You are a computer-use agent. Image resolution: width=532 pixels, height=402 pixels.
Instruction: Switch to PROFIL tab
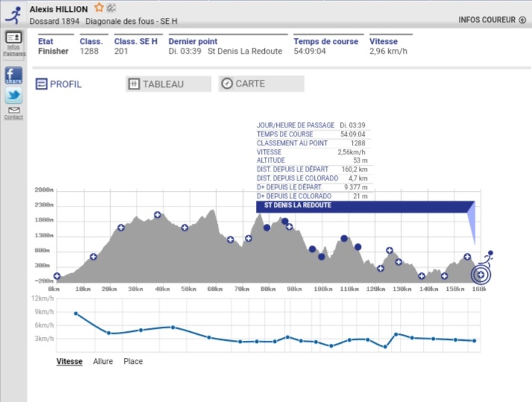[59, 84]
